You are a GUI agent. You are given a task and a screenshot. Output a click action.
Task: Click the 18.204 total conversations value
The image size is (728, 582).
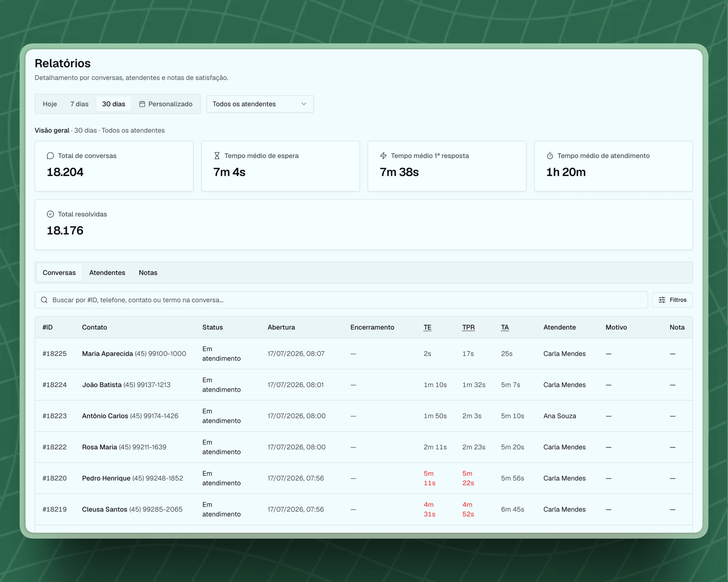point(65,172)
